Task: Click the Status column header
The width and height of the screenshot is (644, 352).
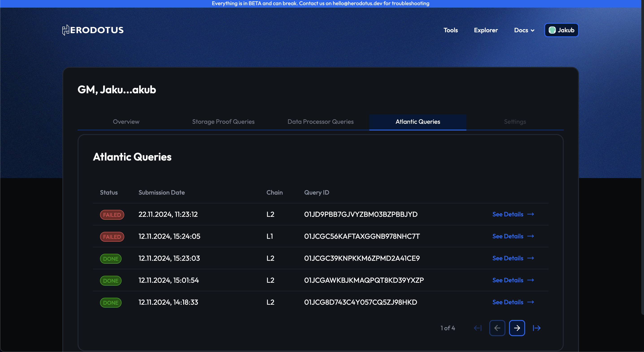Action: pos(109,193)
